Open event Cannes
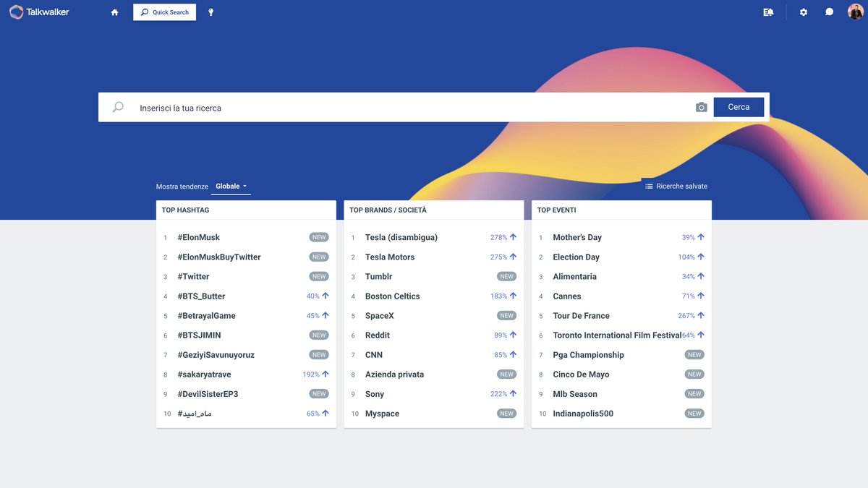This screenshot has height=488, width=868. pyautogui.click(x=567, y=296)
